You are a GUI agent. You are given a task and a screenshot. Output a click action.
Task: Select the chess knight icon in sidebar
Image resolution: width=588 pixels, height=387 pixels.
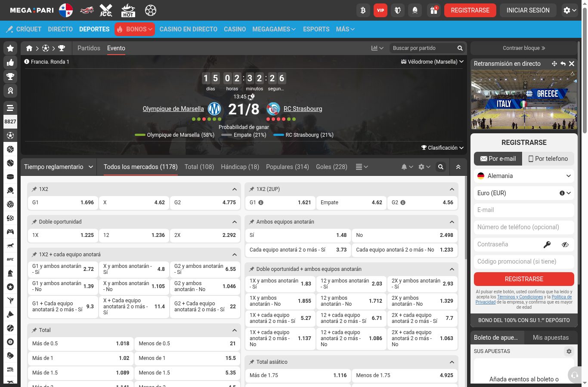(x=10, y=273)
